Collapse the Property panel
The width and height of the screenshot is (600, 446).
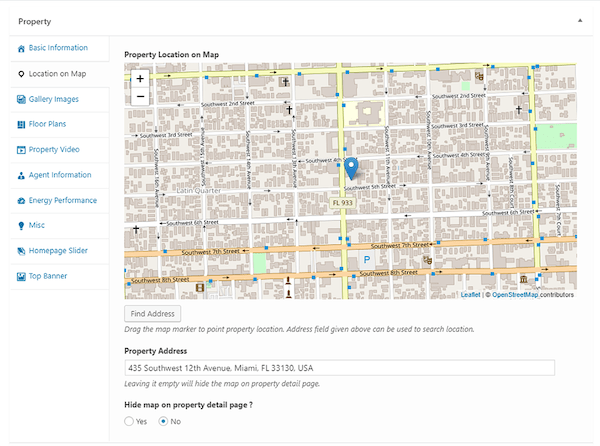580,21
